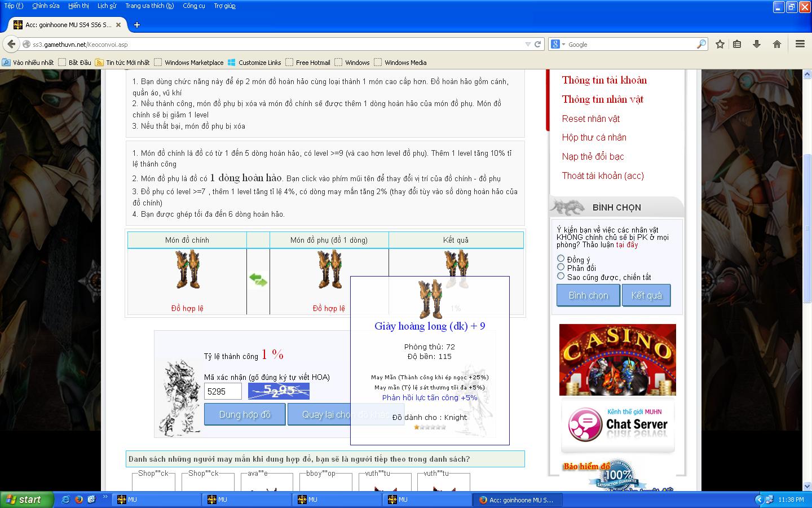Image resolution: width=812 pixels, height=508 pixels.
Task: Click the verification code input field
Action: click(x=223, y=391)
